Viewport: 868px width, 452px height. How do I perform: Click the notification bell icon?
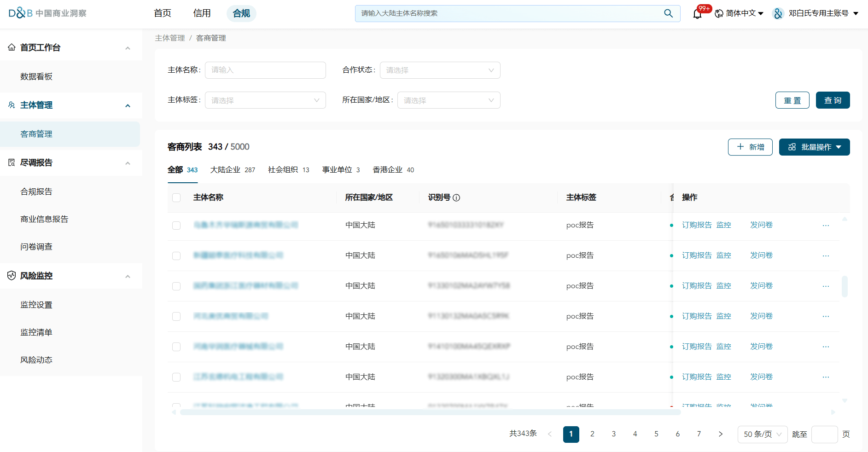click(x=697, y=14)
